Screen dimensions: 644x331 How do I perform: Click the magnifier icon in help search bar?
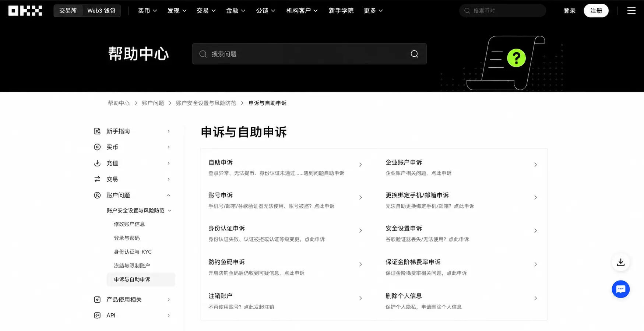click(x=414, y=54)
